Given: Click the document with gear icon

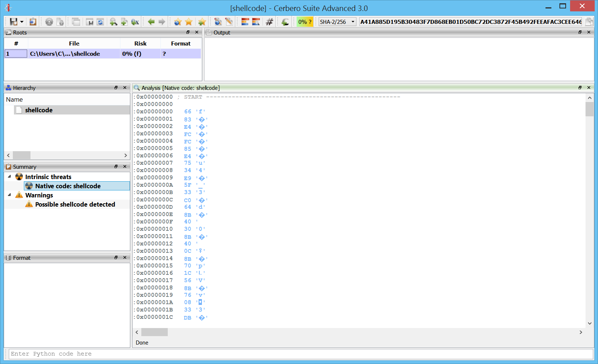Looking at the screenshot, I should click(60, 22).
